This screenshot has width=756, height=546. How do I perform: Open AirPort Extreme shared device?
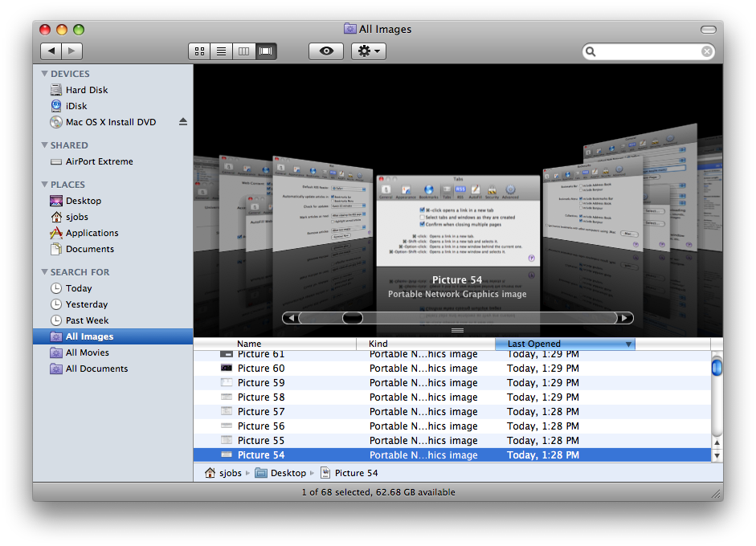(x=112, y=161)
